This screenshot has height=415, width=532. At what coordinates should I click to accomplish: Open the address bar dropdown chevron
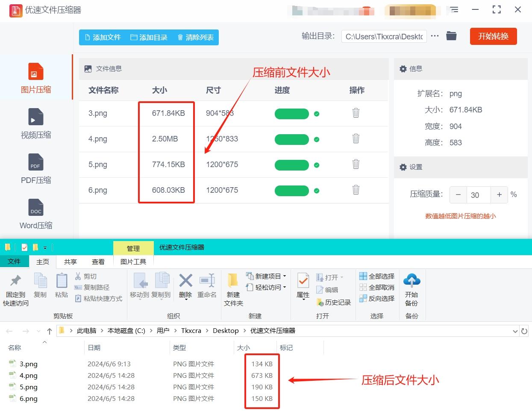click(515, 330)
